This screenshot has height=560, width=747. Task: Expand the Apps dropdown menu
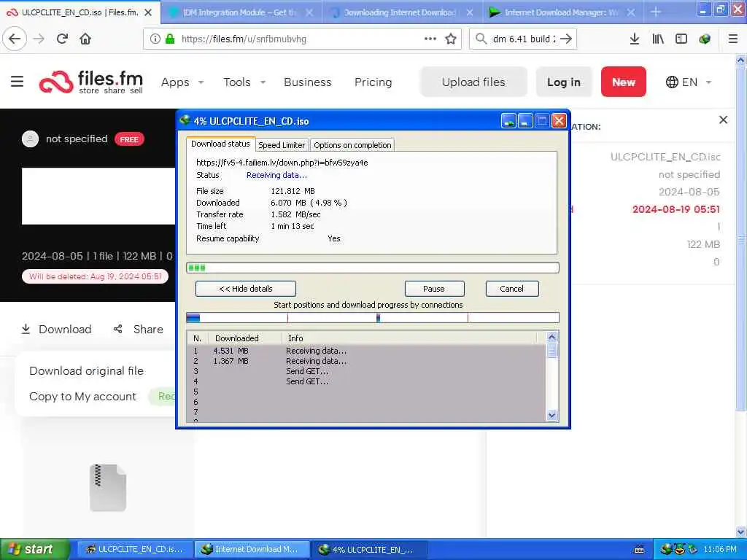(x=182, y=82)
